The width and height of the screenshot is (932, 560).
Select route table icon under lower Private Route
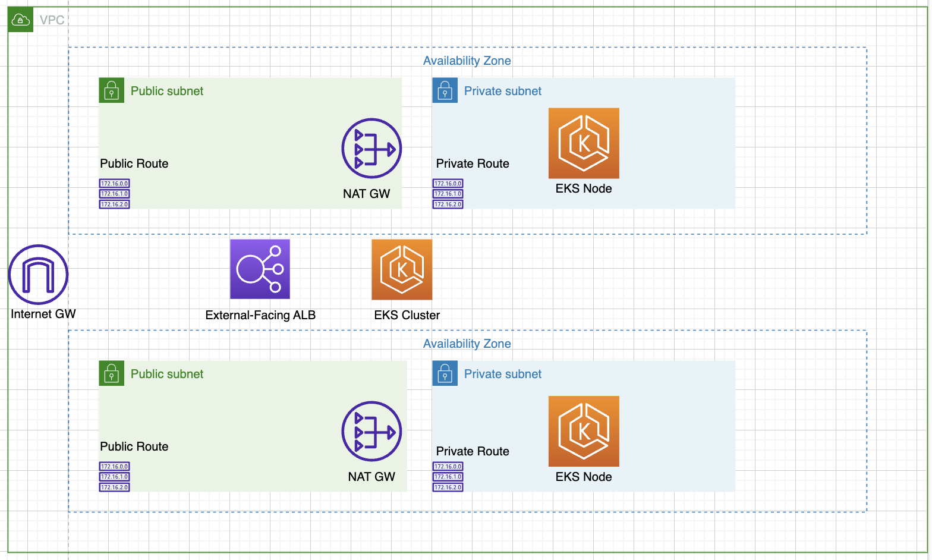[x=448, y=477]
